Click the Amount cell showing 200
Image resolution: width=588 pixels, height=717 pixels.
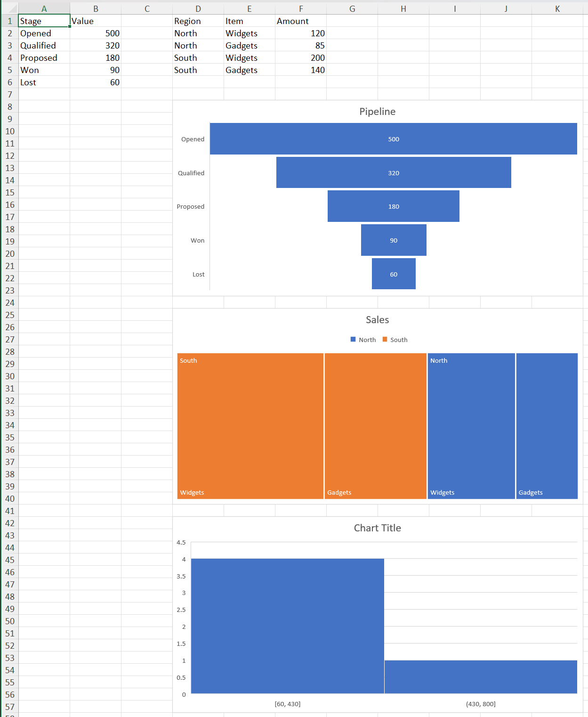pyautogui.click(x=301, y=57)
